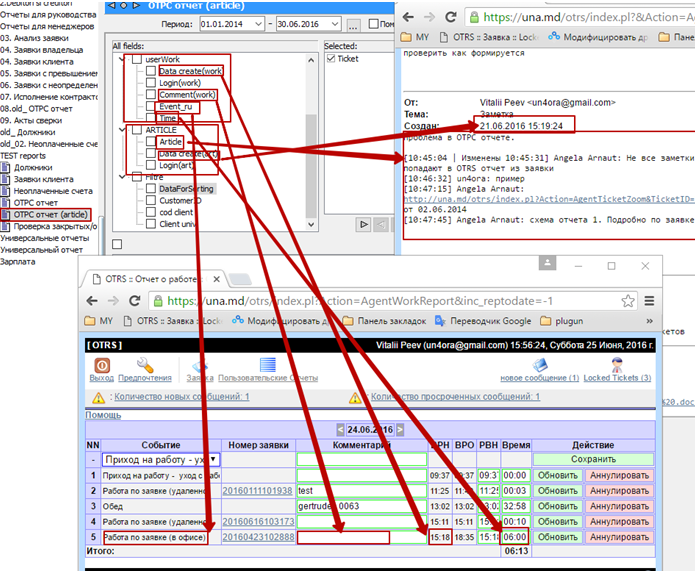Click the reload icon in rear browser window
The width and height of the screenshot is (695, 571).
point(451,17)
